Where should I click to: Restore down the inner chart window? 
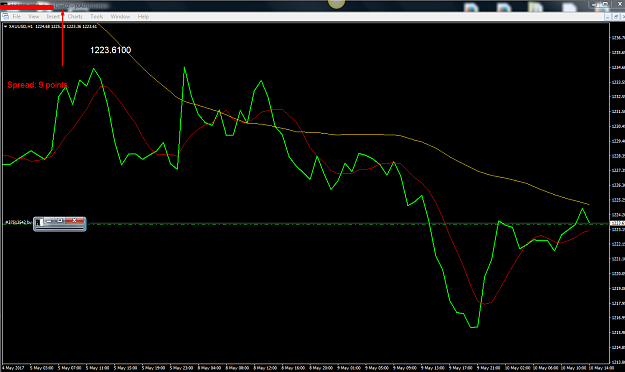click(616, 17)
